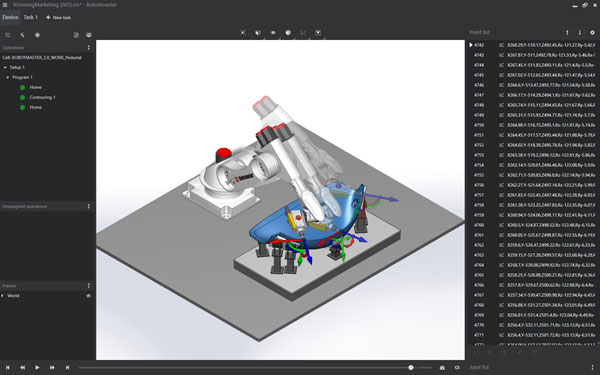
Task: Open the Operations panel options menu
Action: [89, 47]
